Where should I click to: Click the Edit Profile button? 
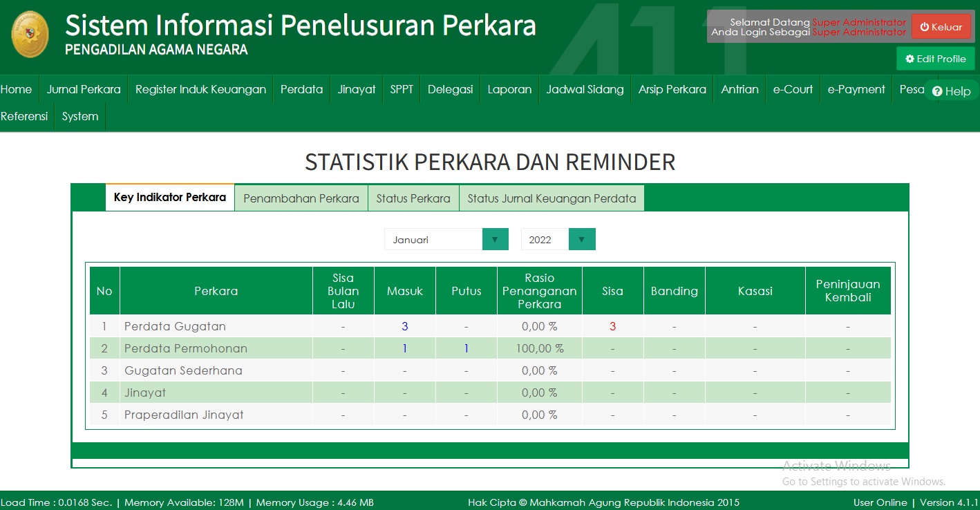935,59
